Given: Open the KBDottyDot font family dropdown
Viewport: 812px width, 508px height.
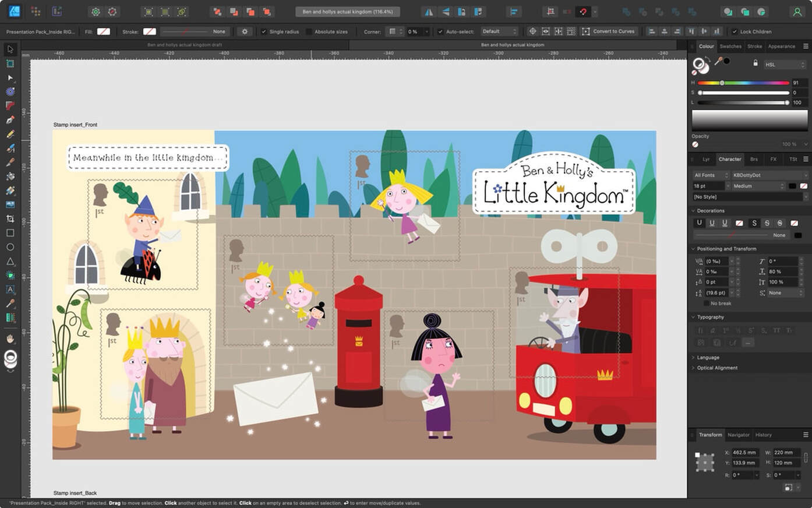Looking at the screenshot, I should 769,175.
